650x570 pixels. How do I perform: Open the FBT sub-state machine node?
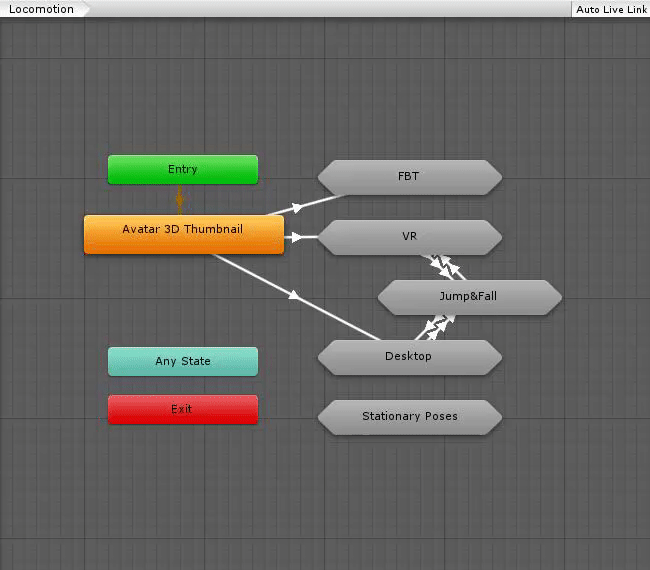point(409,176)
